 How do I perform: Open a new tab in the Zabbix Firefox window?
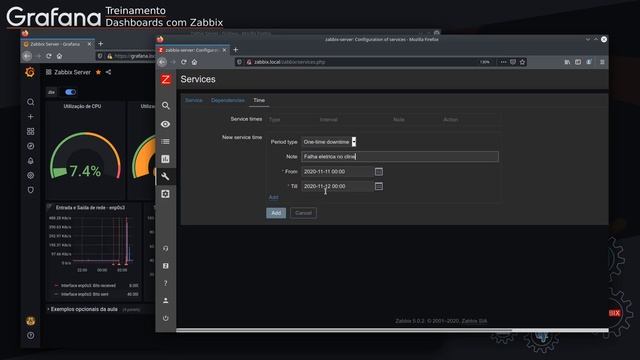click(236, 50)
